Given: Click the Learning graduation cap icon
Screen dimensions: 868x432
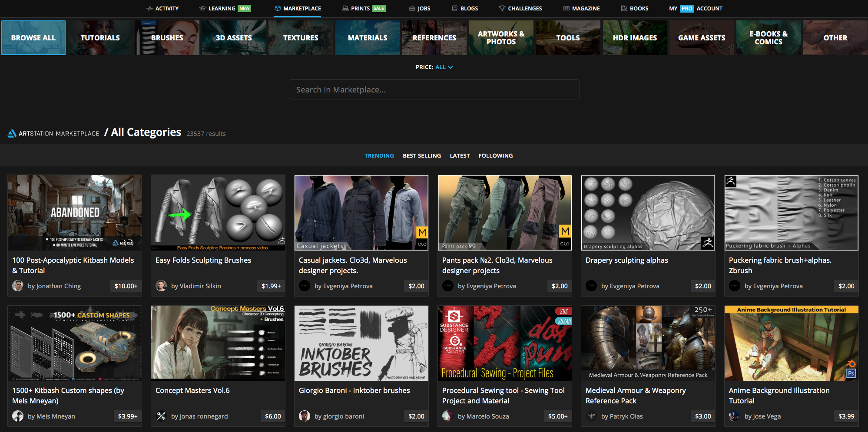Looking at the screenshot, I should [202, 8].
